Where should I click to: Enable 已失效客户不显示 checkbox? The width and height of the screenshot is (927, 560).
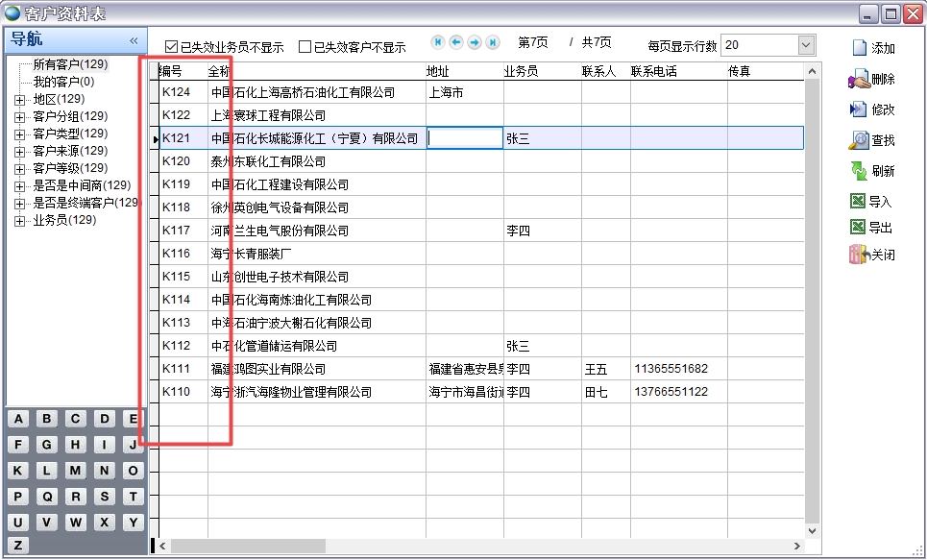pos(305,46)
